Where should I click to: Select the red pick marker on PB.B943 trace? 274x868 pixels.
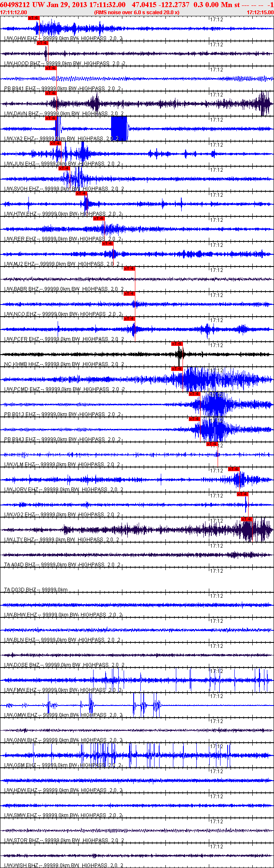click(194, 419)
